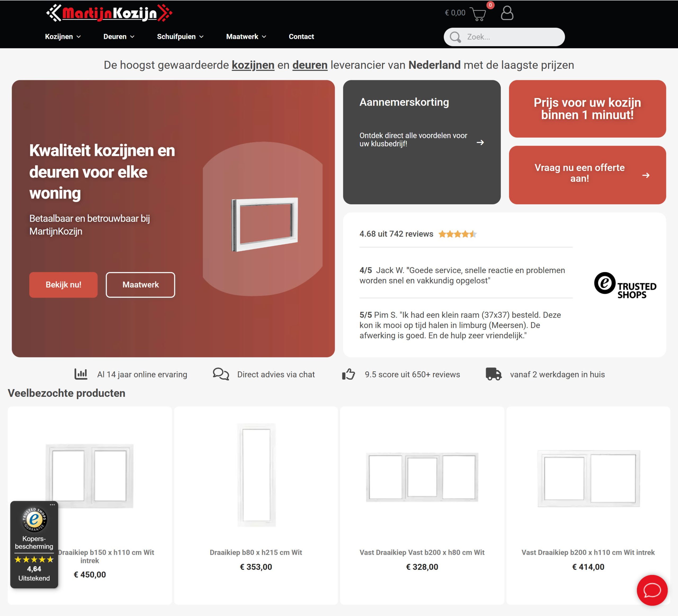Click '4.68 uit 742 reviews' text
The height and width of the screenshot is (616, 678).
(x=396, y=234)
